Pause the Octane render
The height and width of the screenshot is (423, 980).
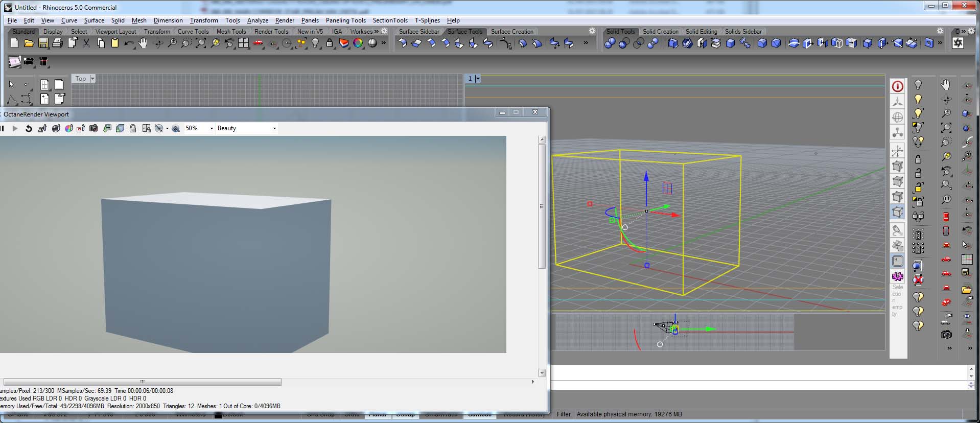[x=3, y=128]
